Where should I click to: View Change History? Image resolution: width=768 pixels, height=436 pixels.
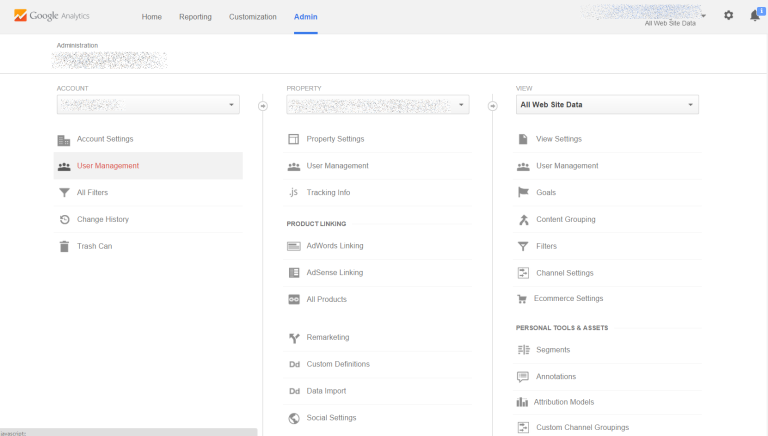(x=103, y=219)
